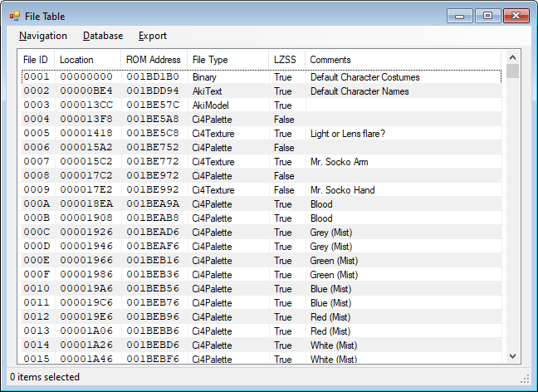Select row 0001 Default Character Costumes

pyautogui.click(x=364, y=77)
